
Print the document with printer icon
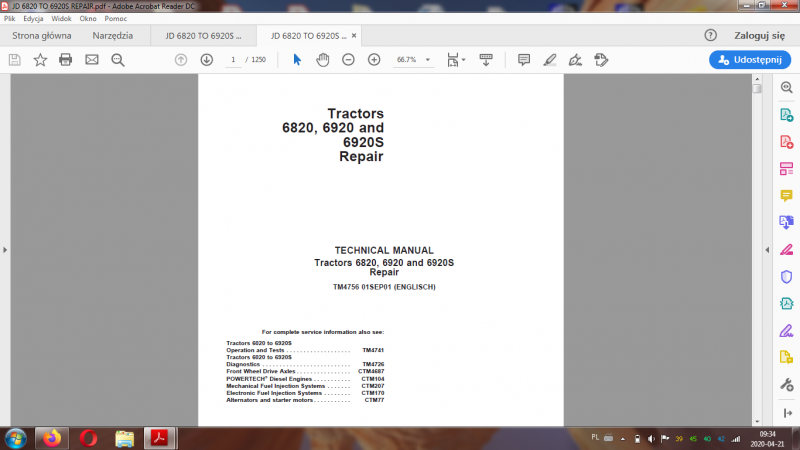click(x=65, y=60)
